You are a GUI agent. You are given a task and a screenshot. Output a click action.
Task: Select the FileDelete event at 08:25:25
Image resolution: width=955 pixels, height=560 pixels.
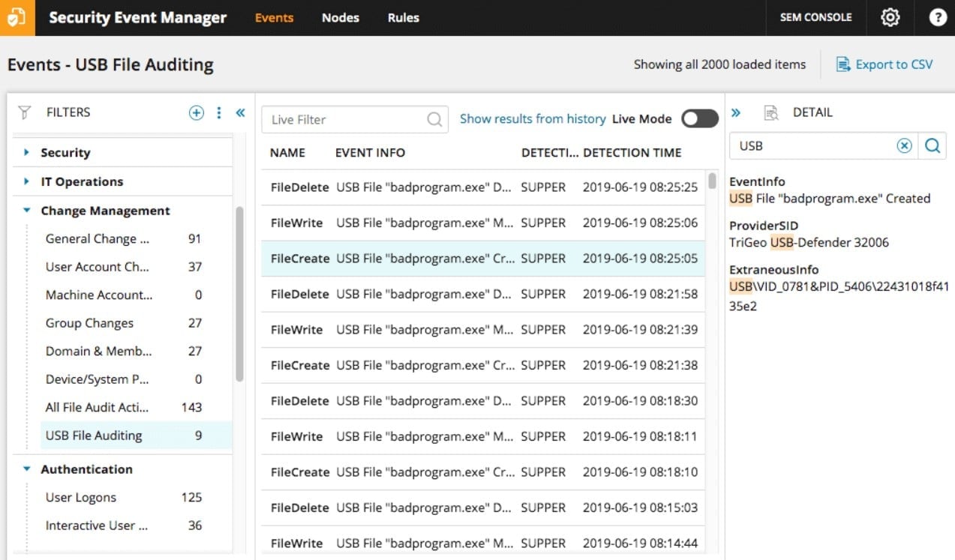[483, 187]
